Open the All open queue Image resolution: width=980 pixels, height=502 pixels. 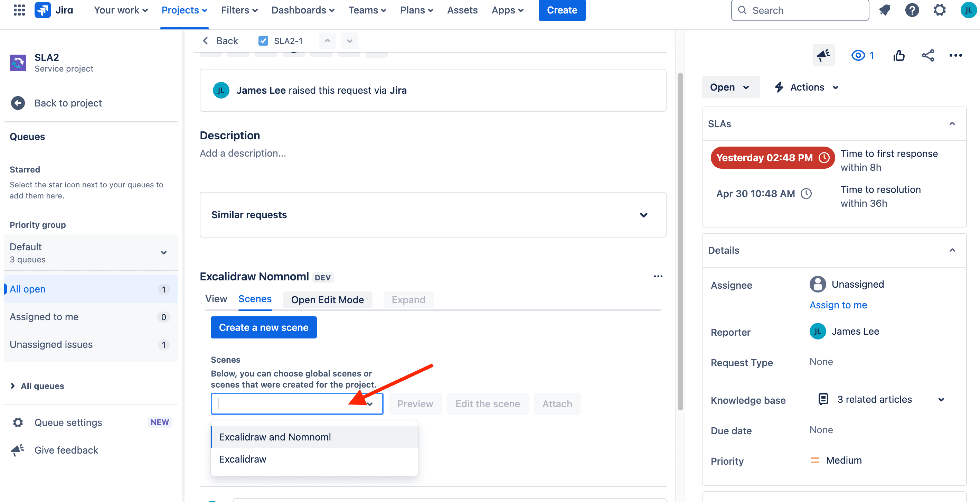(x=91, y=289)
